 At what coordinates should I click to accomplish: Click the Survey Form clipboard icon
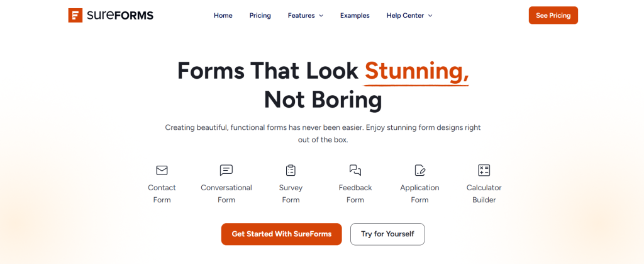pos(291,170)
